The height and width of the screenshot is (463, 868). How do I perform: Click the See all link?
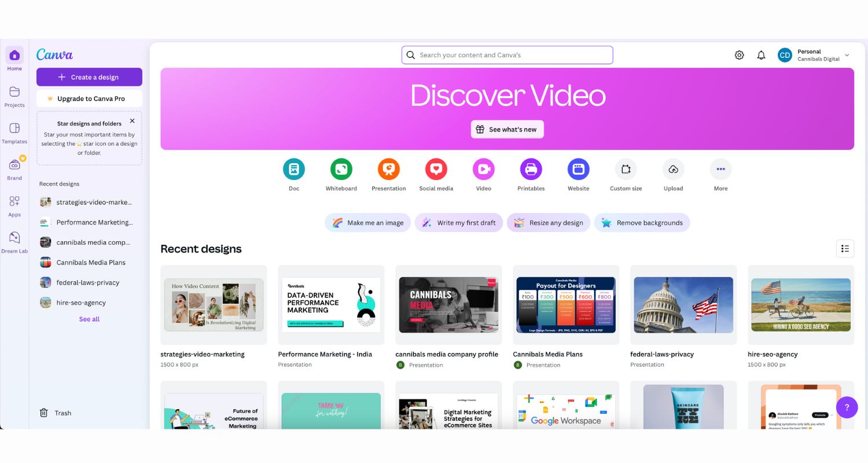pyautogui.click(x=89, y=319)
